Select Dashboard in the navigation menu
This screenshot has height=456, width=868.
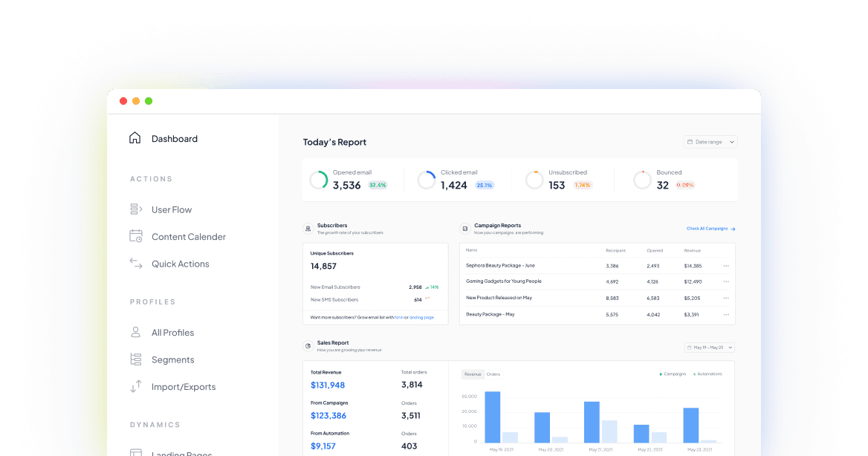coord(174,138)
